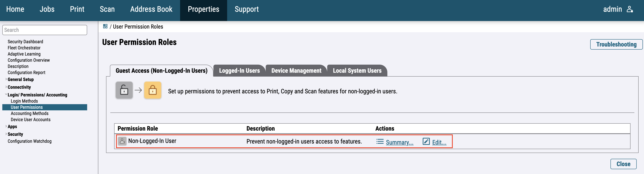
Task: Click the orange locked padlock icon
Action: coord(153,90)
